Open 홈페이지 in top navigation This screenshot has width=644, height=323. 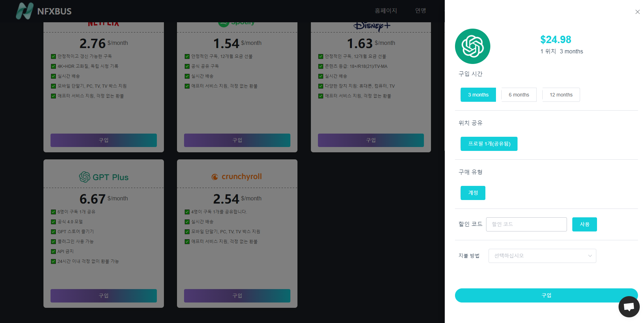click(x=386, y=11)
